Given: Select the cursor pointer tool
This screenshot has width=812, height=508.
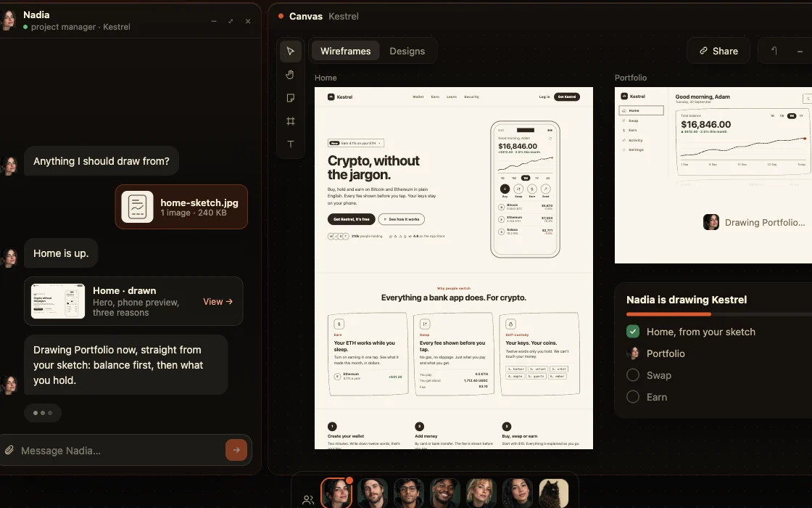Looking at the screenshot, I should (291, 52).
